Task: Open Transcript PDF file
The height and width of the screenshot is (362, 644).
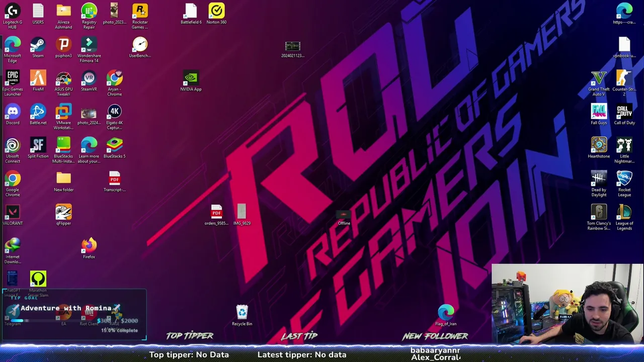Action: pos(114,181)
